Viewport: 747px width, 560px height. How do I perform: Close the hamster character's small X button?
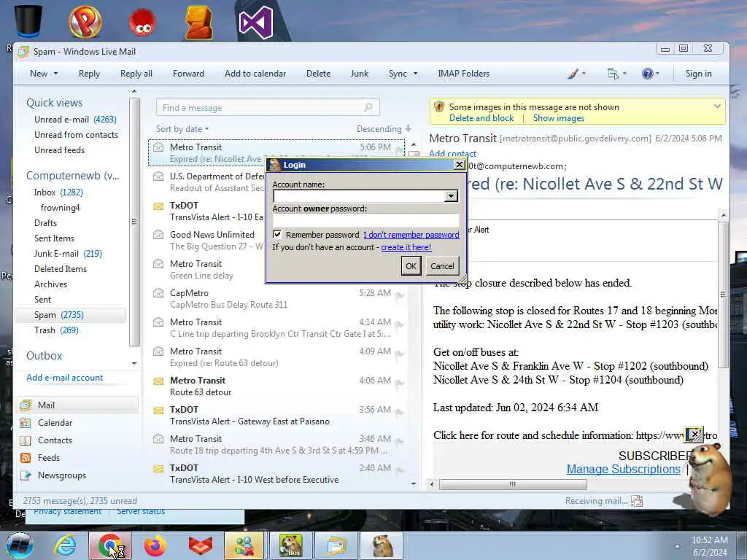(694, 435)
